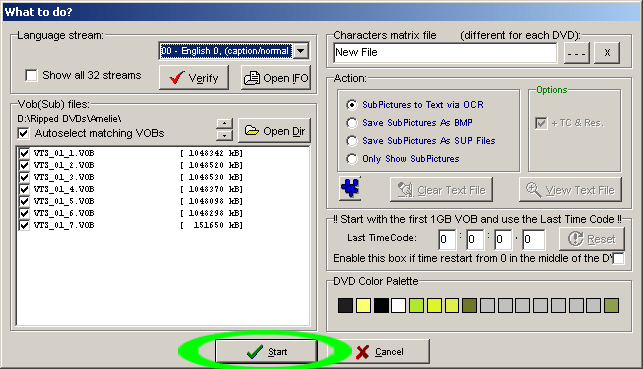Screen dimensions: 643x369
Task: Open an IFO file with Open IFO
Action: (x=276, y=77)
